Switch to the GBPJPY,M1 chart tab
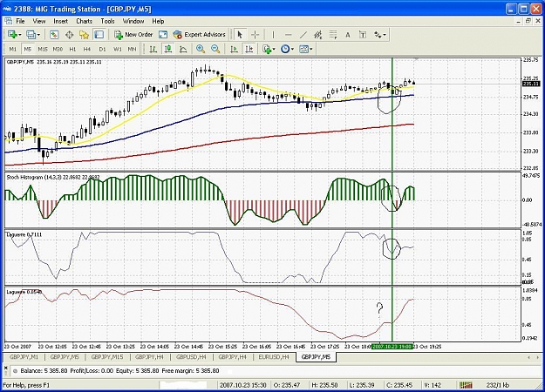 [24, 357]
